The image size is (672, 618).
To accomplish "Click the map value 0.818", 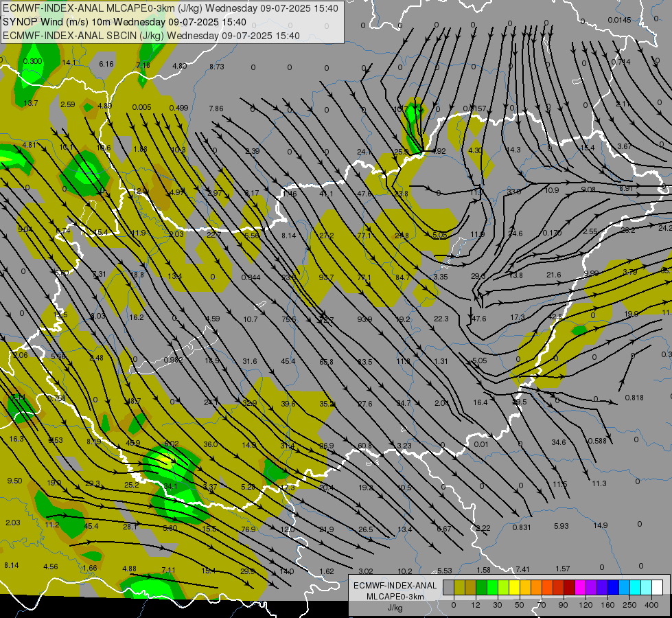I will pyautogui.click(x=634, y=398).
